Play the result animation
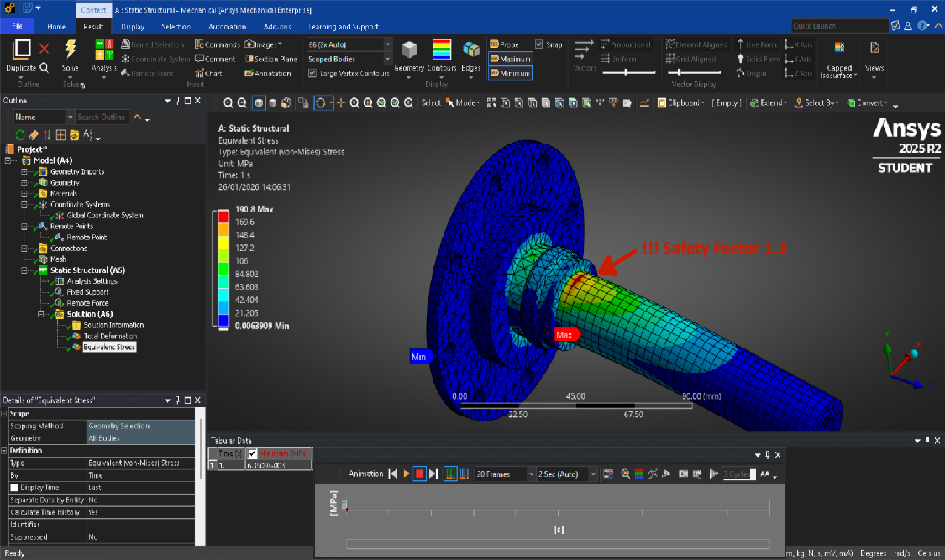 point(407,474)
